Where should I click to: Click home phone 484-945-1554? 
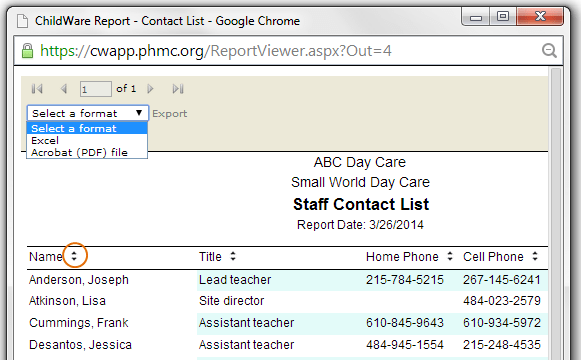pos(405,344)
